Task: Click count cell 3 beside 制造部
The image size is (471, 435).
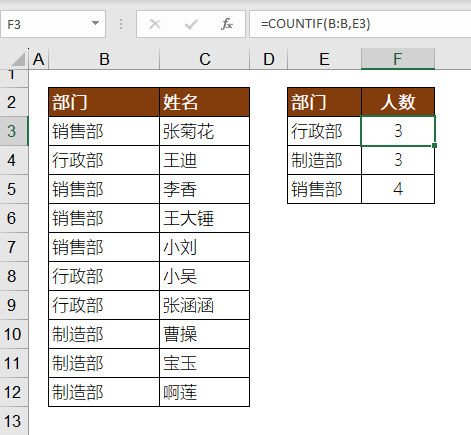Action: pyautogui.click(x=398, y=160)
